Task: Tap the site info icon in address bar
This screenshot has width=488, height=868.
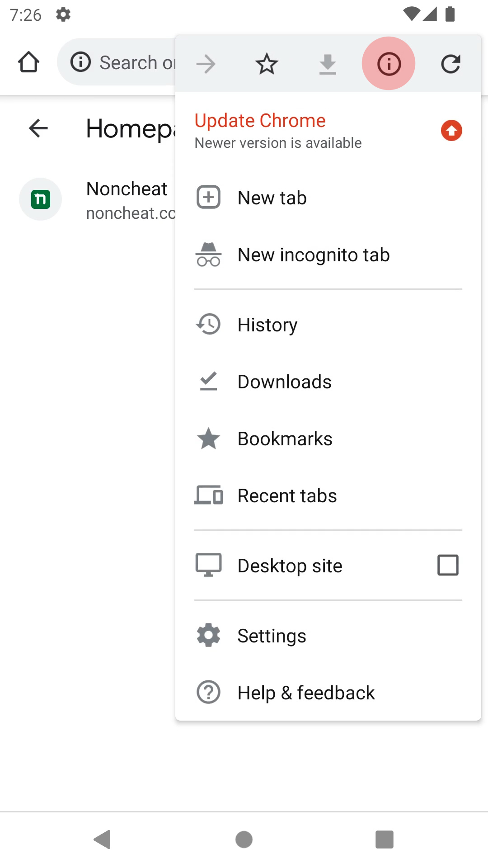Action: point(81,62)
